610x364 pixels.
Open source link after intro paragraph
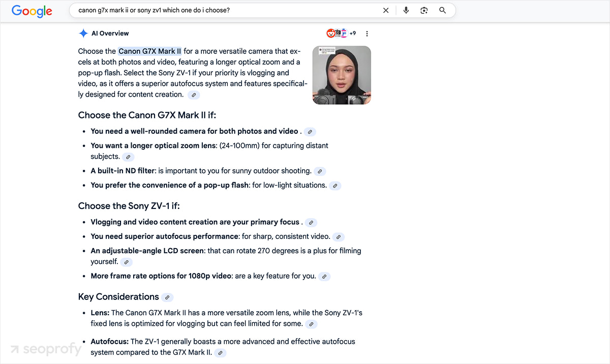pos(194,95)
